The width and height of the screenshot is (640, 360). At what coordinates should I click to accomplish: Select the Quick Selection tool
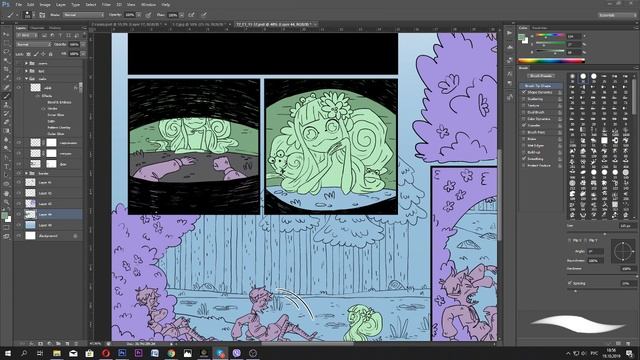tap(6, 60)
